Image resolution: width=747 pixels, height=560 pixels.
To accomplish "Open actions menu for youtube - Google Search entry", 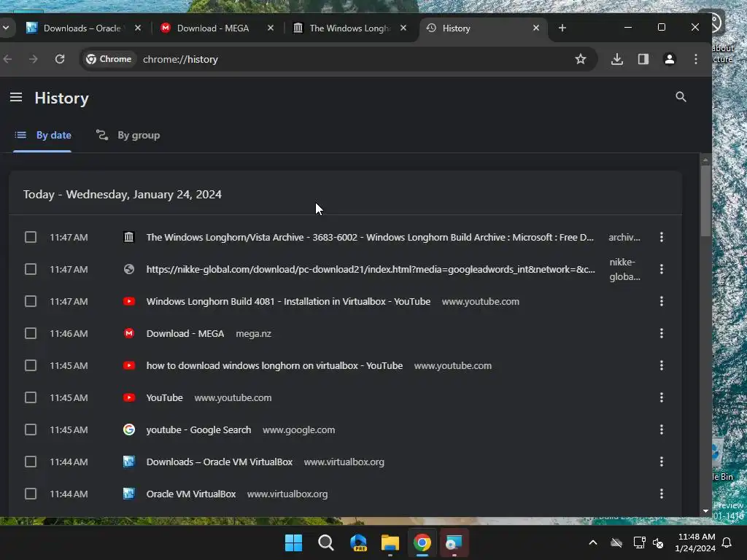I will [661, 429].
